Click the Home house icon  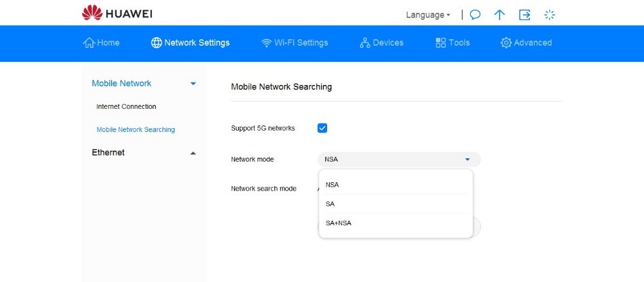(x=89, y=42)
